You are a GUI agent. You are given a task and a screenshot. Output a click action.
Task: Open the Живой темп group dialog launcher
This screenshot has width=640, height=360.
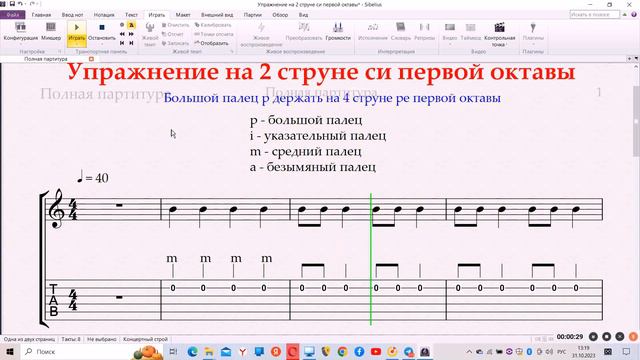232,52
